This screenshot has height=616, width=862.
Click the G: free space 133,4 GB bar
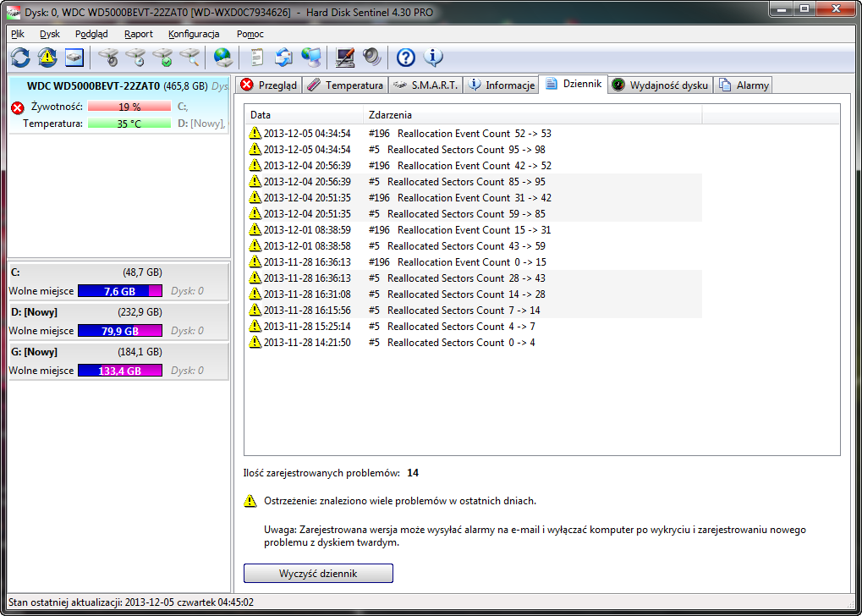(x=120, y=371)
